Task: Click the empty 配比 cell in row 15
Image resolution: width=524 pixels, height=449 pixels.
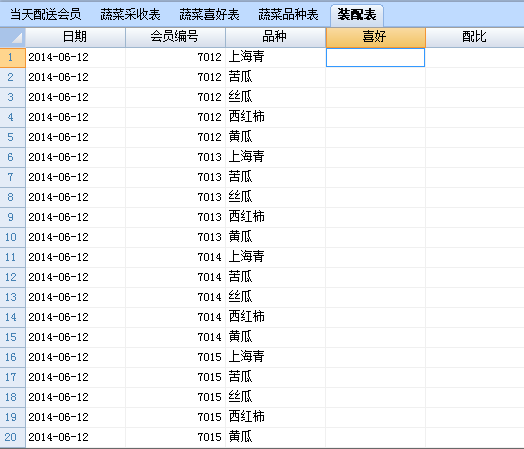Action: [x=475, y=337]
